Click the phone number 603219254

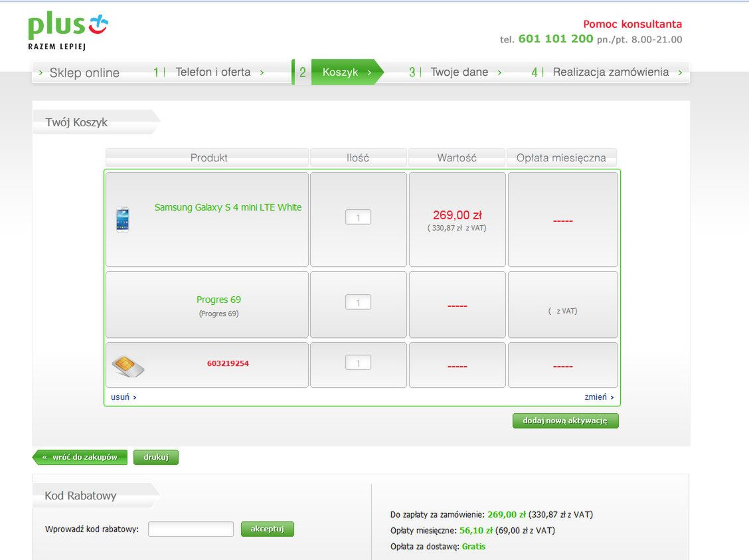[228, 363]
